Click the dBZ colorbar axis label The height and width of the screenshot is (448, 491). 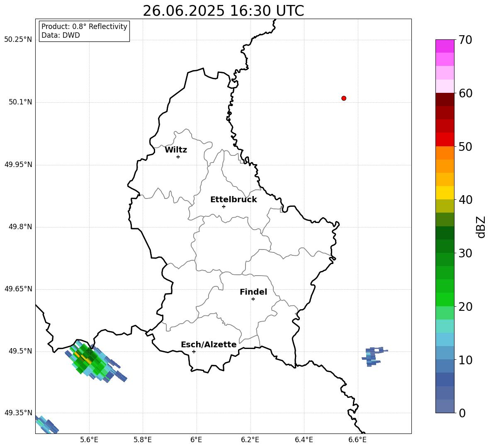coord(480,227)
